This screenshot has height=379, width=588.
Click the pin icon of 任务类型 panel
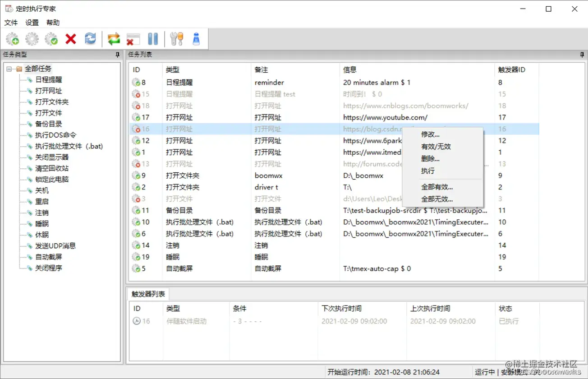click(118, 55)
